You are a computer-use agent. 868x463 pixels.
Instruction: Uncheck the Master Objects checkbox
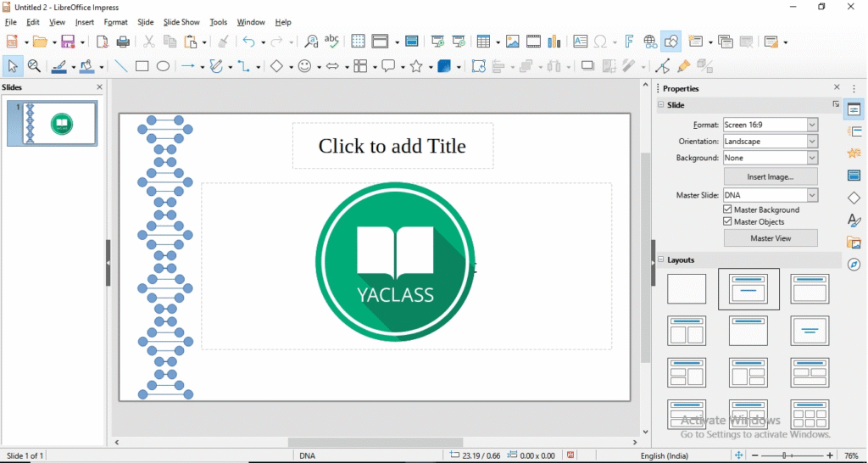click(727, 222)
